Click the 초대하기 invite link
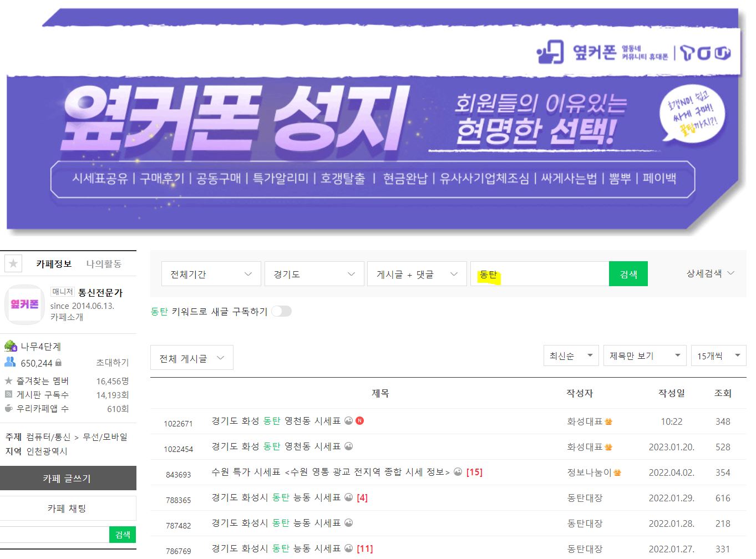The width and height of the screenshot is (756, 559). point(113,362)
